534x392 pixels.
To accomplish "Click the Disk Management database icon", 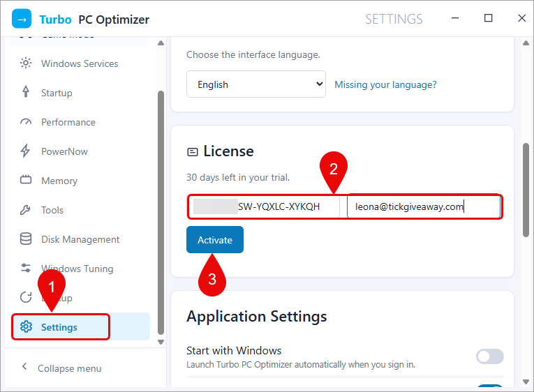I will 26,239.
